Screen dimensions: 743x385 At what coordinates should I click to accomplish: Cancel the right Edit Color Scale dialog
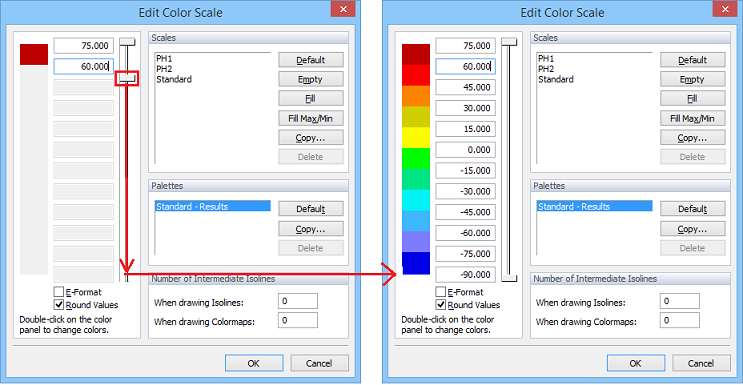point(701,363)
